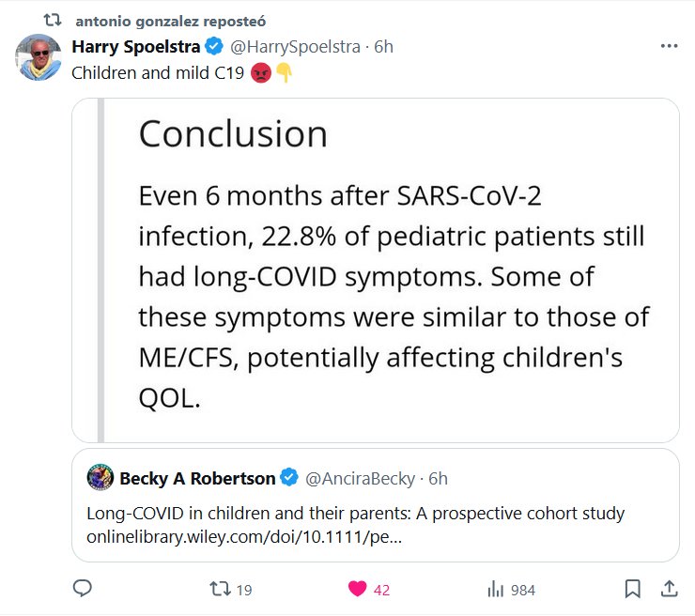Viewport: 695px width, 616px height.
Task: Click the @AnciraBecky handle
Action: (x=360, y=478)
